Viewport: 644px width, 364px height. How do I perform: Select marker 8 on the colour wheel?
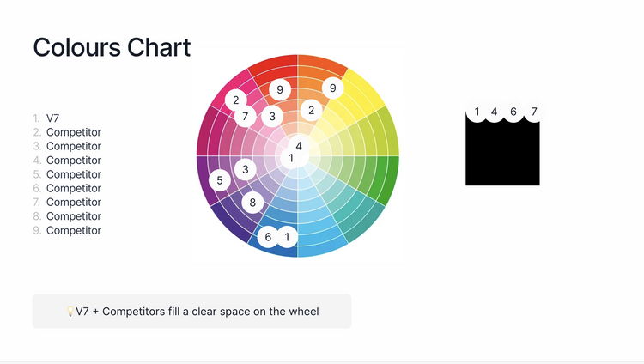coord(252,203)
